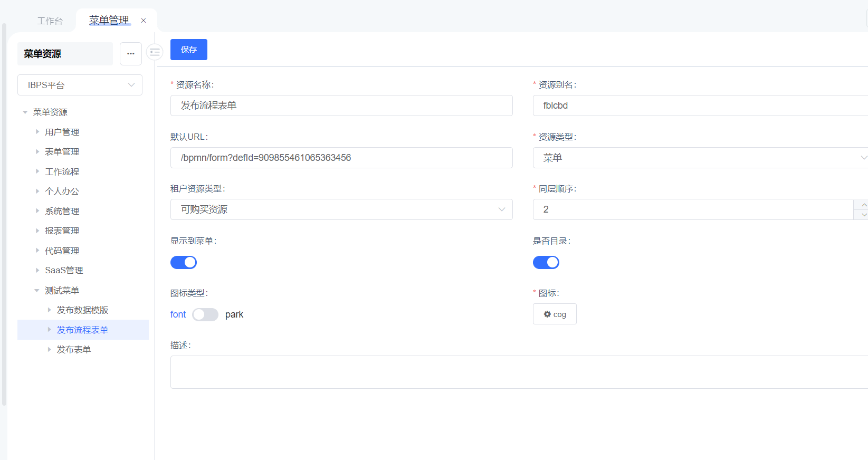
Task: Toggle the 显示到菜单 switch
Action: [x=184, y=263]
